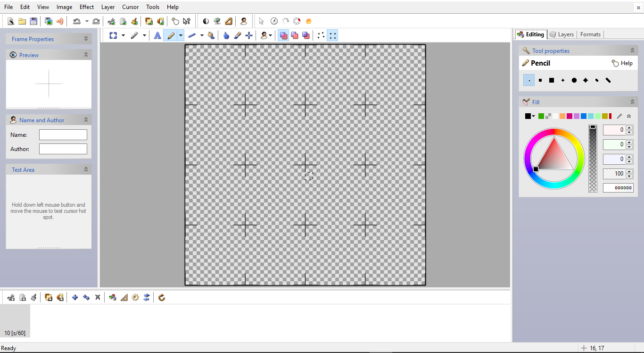
Task: Click the brown circular refresh arrow icon
Action: coord(162,297)
